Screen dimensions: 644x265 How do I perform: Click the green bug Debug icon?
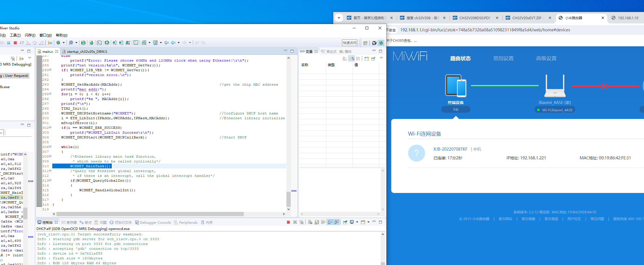58,43
